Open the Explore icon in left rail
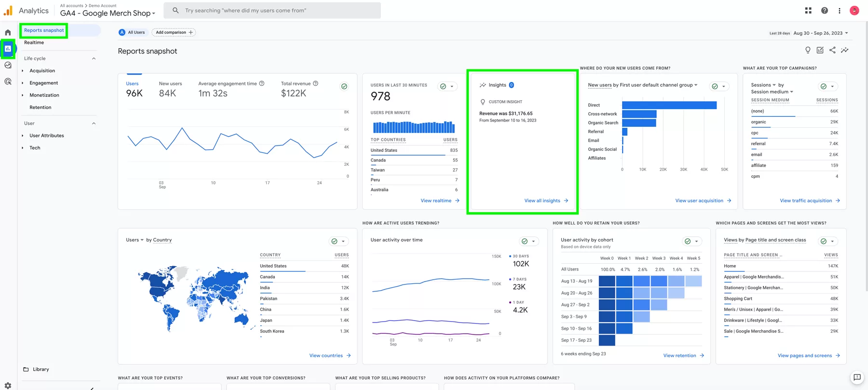The height and width of the screenshot is (390, 868). point(8,65)
